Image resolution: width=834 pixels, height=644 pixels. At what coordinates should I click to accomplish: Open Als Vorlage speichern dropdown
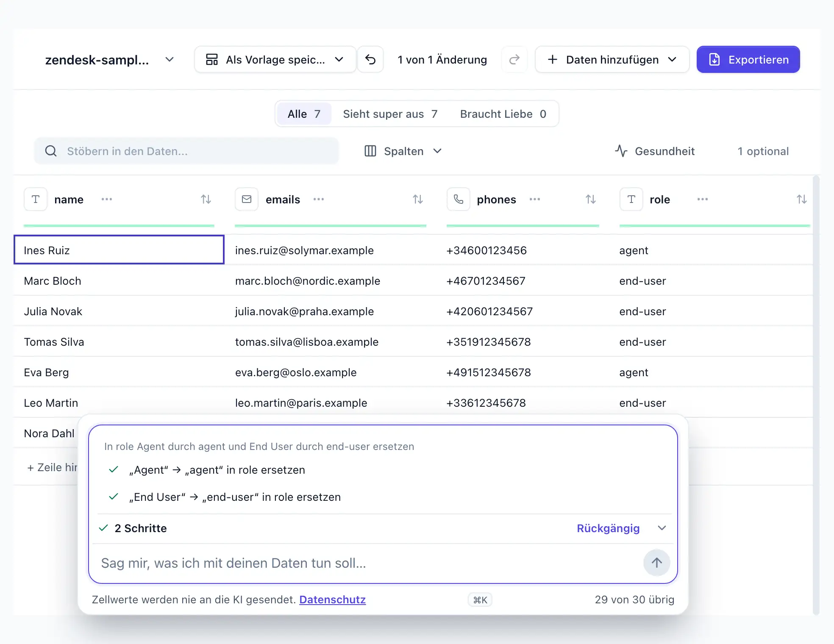tap(275, 60)
